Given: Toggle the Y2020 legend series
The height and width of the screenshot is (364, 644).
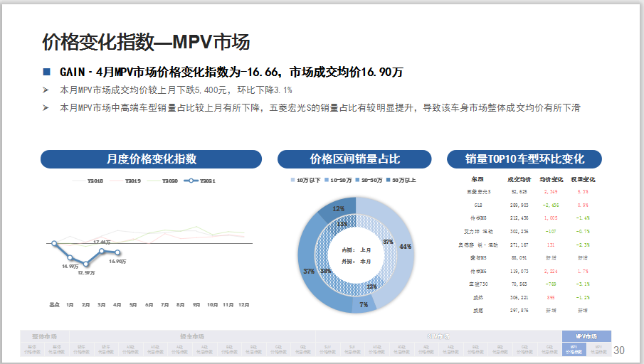Looking at the screenshot, I should click(x=163, y=181).
